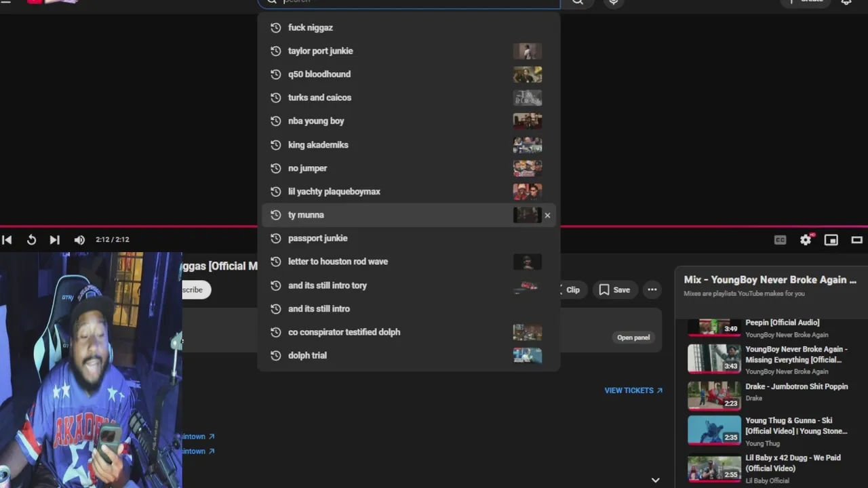Screen dimensions: 868x488
Task: Pick 'nba young boy' search suggestion
Action: [x=408, y=121]
